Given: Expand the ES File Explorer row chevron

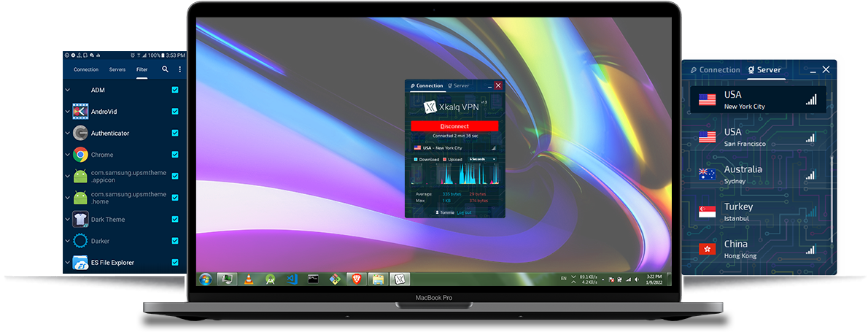Looking at the screenshot, I should 68,263.
